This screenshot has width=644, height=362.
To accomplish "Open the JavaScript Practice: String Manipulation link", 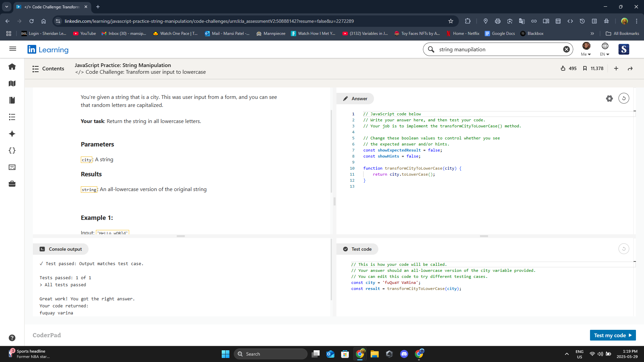I will pyautogui.click(x=123, y=65).
